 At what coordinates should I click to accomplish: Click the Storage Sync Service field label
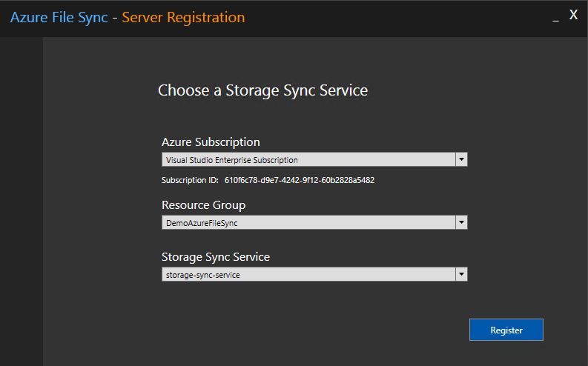[x=216, y=257]
